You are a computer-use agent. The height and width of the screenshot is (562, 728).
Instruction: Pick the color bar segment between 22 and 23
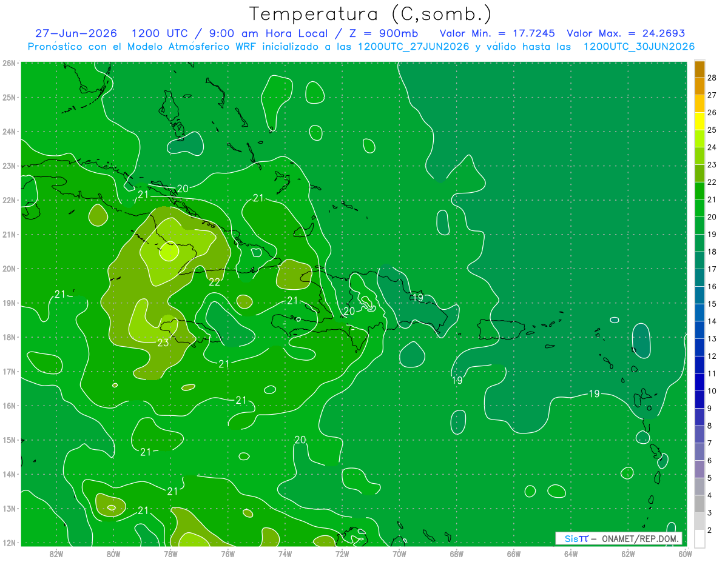pyautogui.click(x=699, y=173)
